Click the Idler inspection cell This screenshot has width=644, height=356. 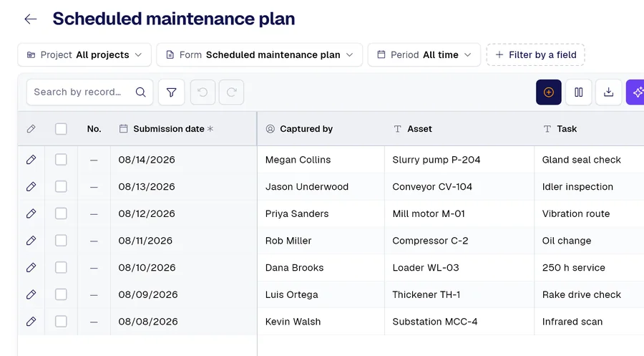589,187
